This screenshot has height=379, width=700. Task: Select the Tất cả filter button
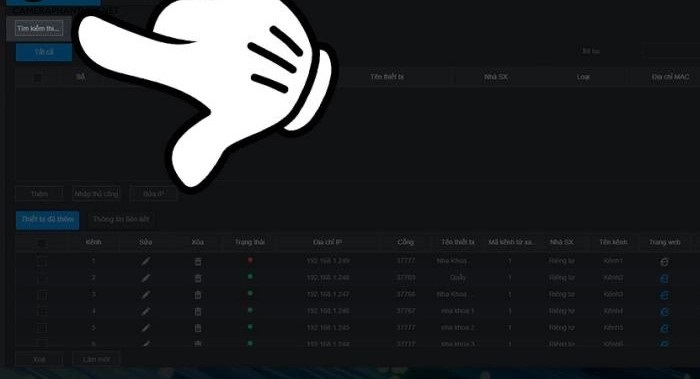click(44, 52)
